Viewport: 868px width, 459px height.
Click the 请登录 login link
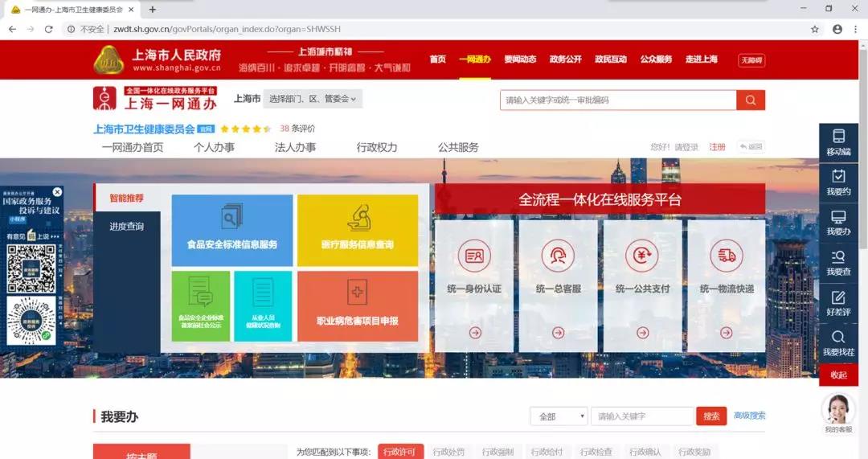point(686,147)
